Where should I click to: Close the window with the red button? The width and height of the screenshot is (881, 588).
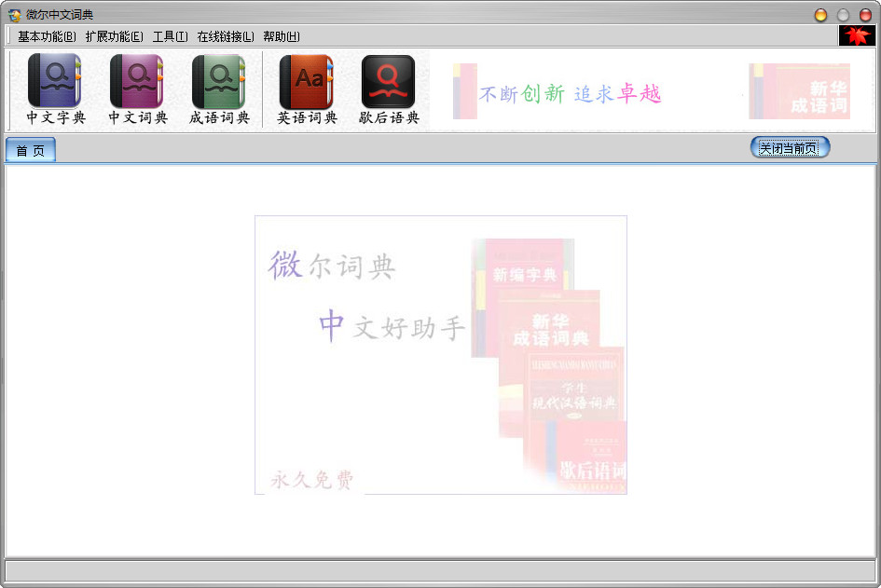click(866, 15)
